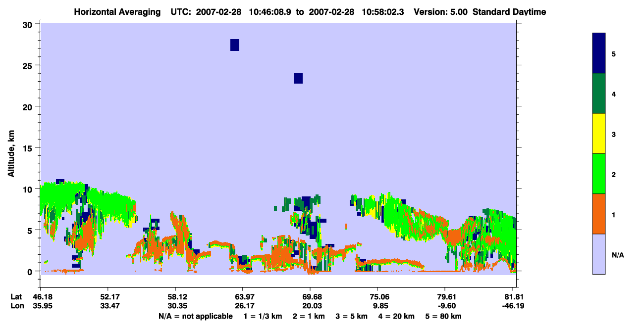The height and width of the screenshot is (330, 644).
Task: Click the yellow colorbar segment labeled 3
Action: pyautogui.click(x=599, y=134)
